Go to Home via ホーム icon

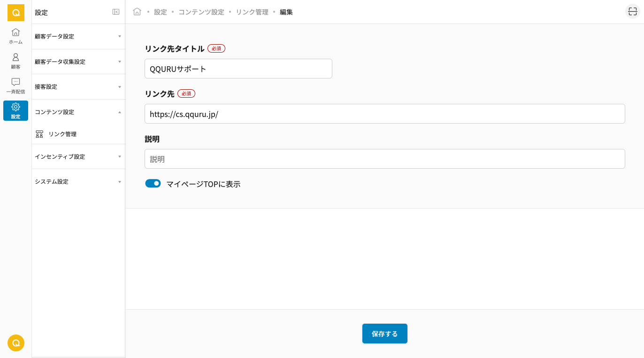(15, 36)
